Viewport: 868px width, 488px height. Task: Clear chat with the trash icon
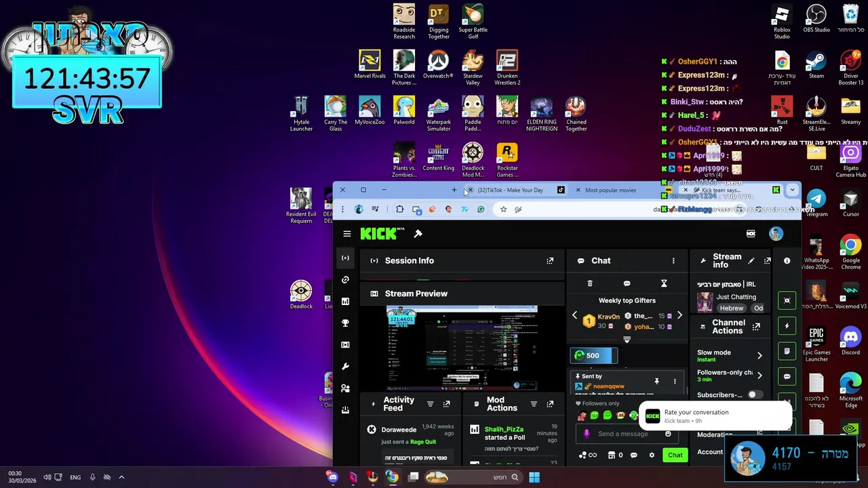tap(590, 283)
